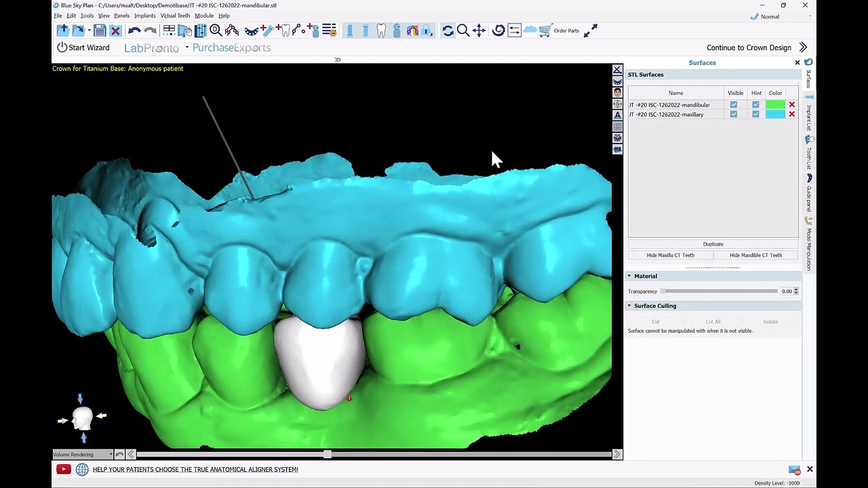The image size is (868, 488).
Task: Collapse the Surface Culling section
Action: 629,306
